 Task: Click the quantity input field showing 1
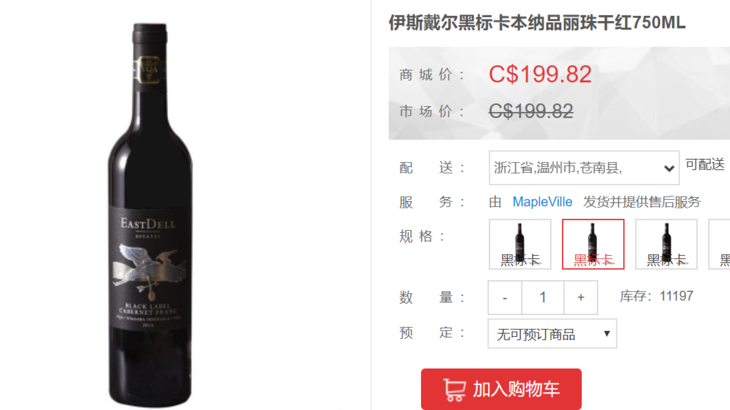pyautogui.click(x=543, y=297)
